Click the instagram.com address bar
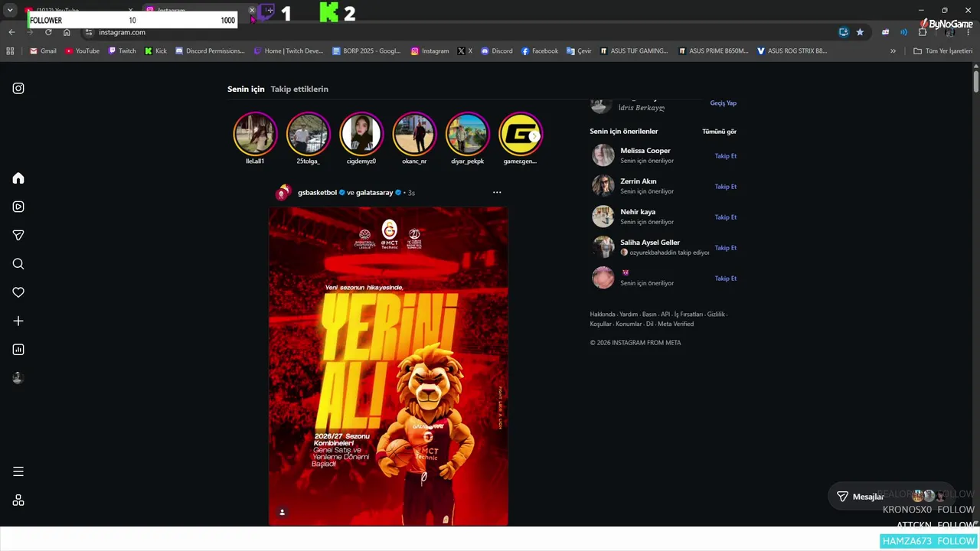Viewport: 980px width, 551px height. click(459, 32)
